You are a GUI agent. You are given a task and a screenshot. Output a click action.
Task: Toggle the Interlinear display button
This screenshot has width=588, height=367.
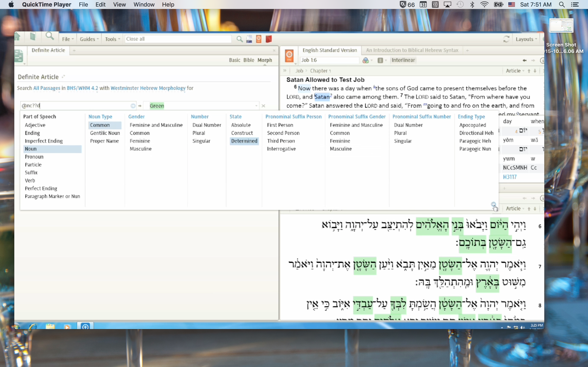[403, 60]
